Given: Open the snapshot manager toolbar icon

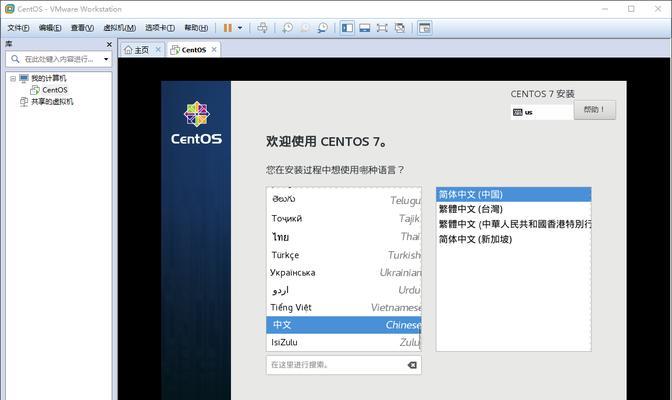Looking at the screenshot, I should pyautogui.click(x=322, y=28).
